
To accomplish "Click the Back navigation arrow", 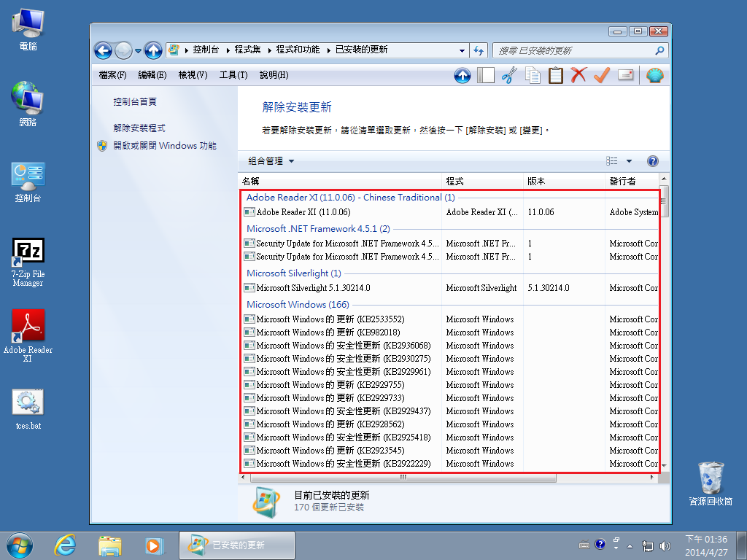I will point(103,50).
